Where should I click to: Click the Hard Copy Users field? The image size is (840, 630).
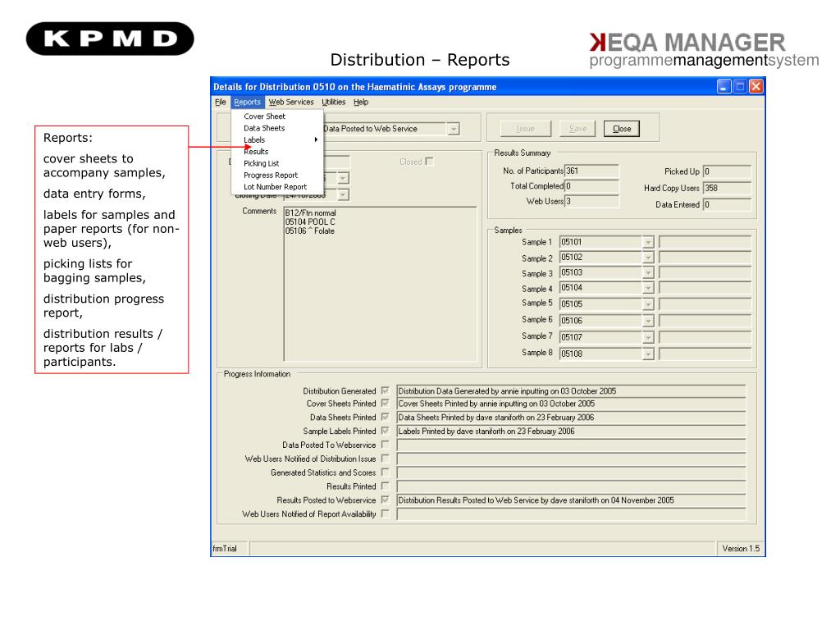727,188
